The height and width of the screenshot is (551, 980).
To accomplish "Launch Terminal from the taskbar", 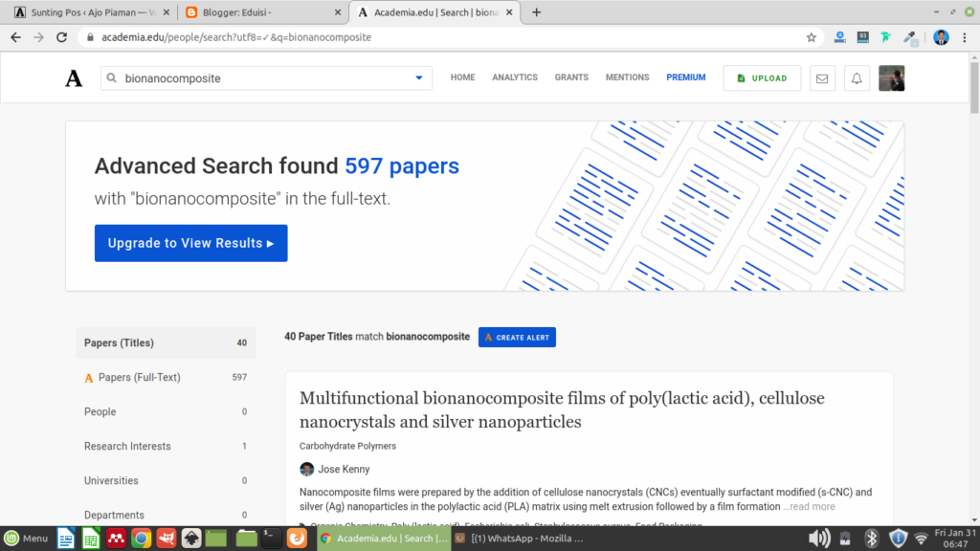I will (x=271, y=538).
